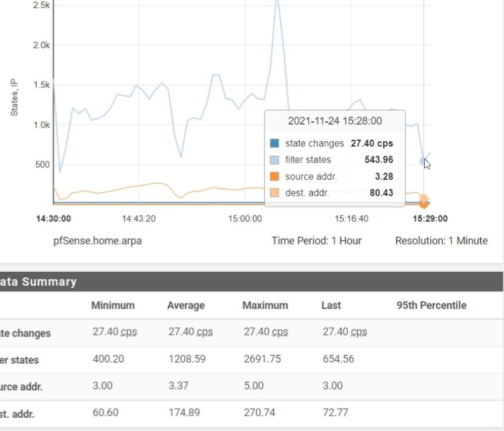The height and width of the screenshot is (431, 504).
Task: Click the state changes row label
Action: pos(25,333)
